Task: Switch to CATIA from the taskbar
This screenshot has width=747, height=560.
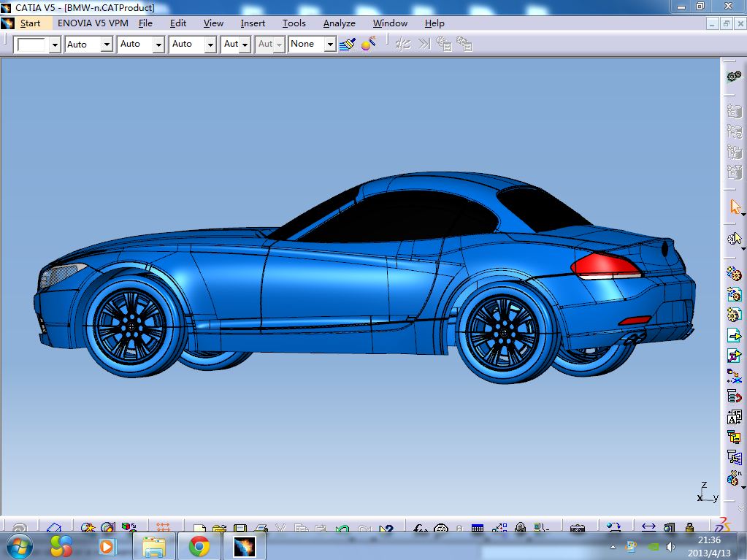Action: pos(244,547)
